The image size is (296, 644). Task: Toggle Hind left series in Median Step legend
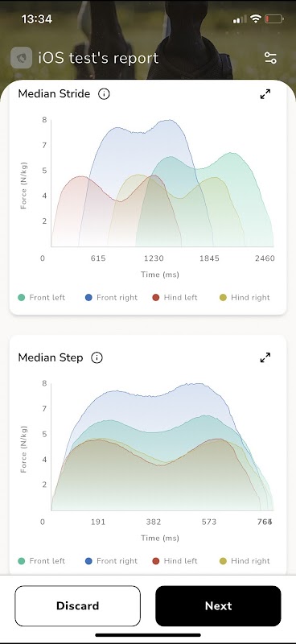click(175, 560)
